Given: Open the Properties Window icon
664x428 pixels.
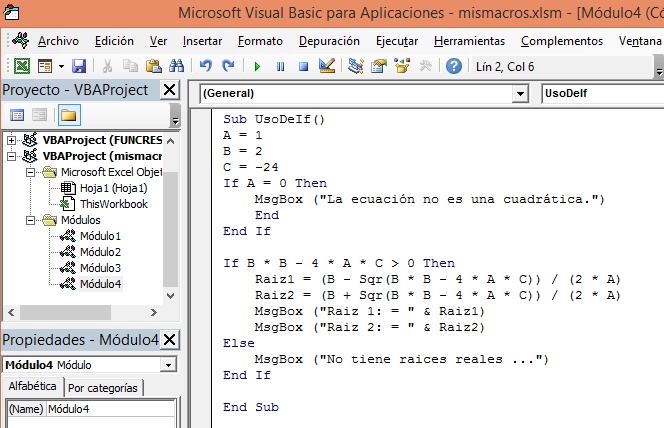Looking at the screenshot, I should (x=379, y=66).
